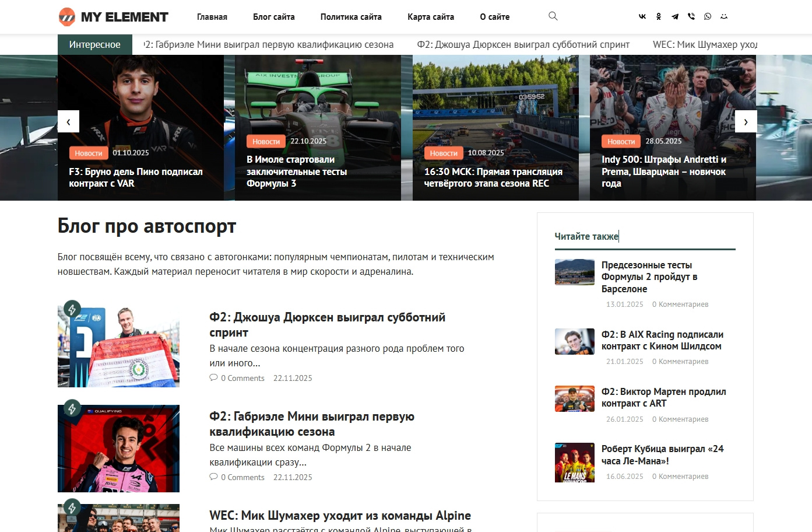The height and width of the screenshot is (532, 812).
Task: Click thumbnail for Виктор Мартен sidebar post
Action: click(x=575, y=399)
